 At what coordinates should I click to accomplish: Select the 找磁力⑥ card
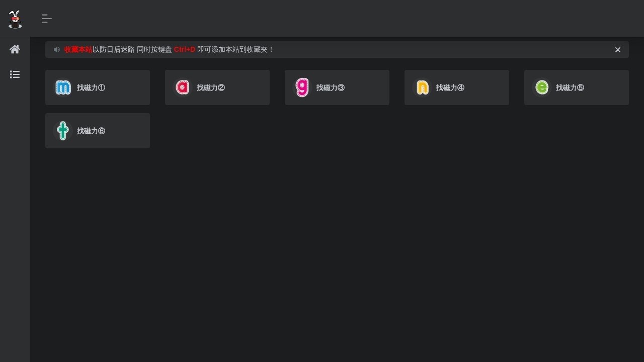[98, 131]
